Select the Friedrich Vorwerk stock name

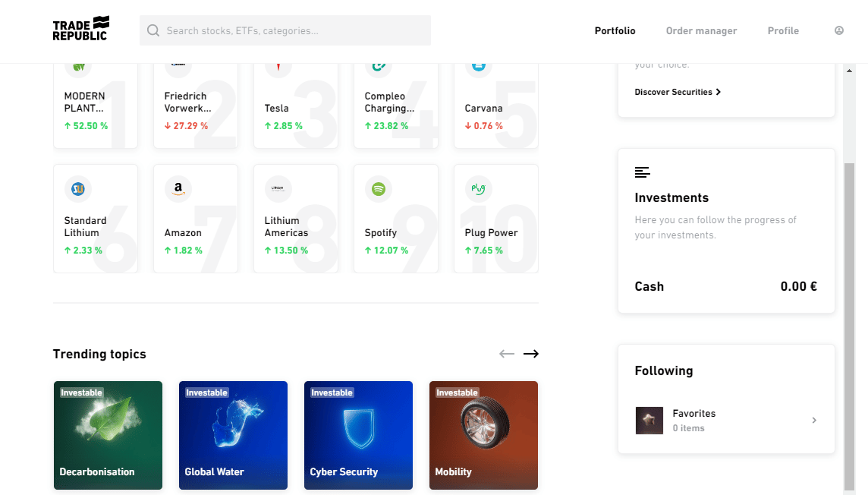(x=187, y=102)
